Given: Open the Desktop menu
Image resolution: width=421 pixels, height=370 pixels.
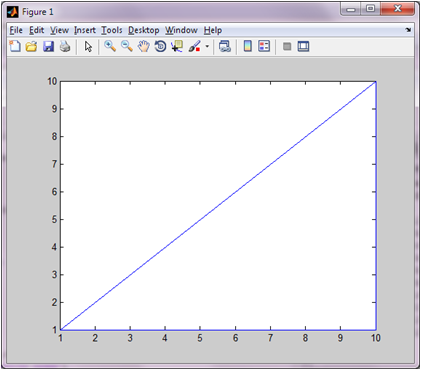Looking at the screenshot, I should 144,30.
